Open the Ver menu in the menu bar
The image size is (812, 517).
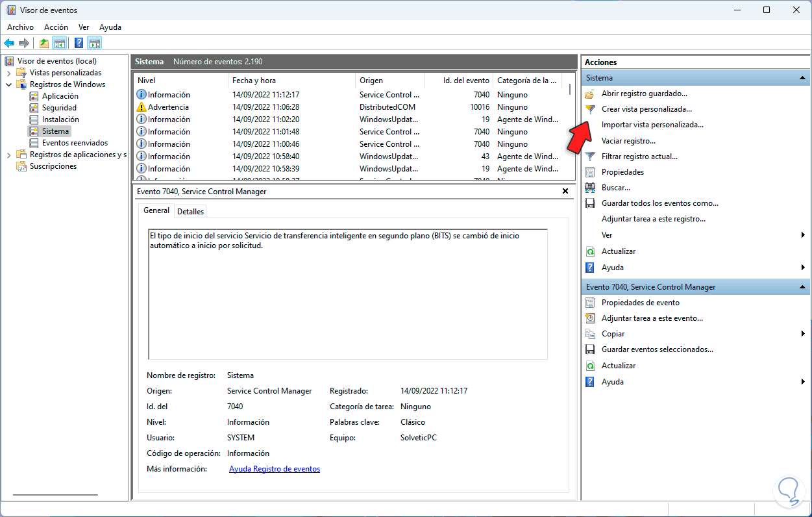tap(84, 27)
